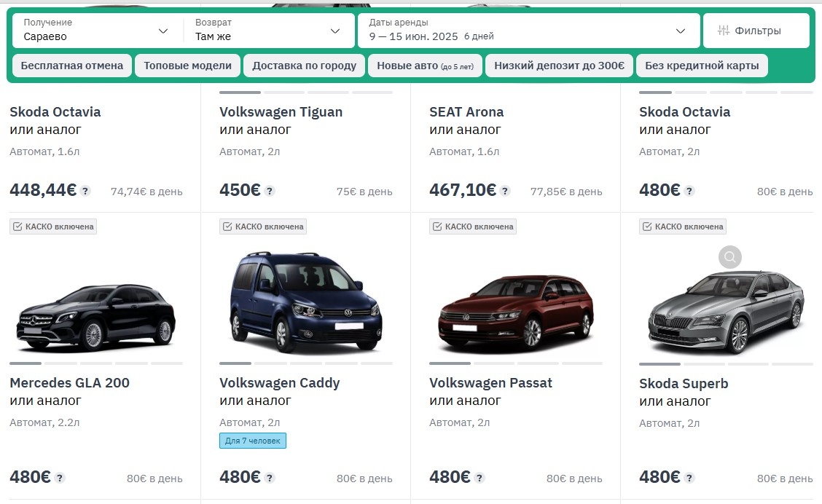Toggle КАСКО включена badge on Mercedes GLA 200 card
Screen dimensions: 822x504
point(52,227)
